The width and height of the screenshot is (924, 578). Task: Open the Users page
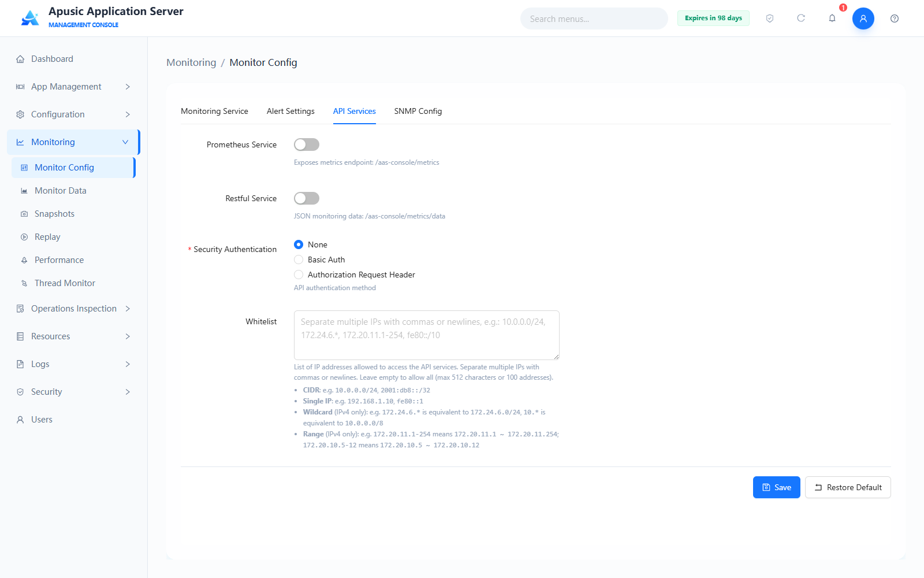coord(74,420)
